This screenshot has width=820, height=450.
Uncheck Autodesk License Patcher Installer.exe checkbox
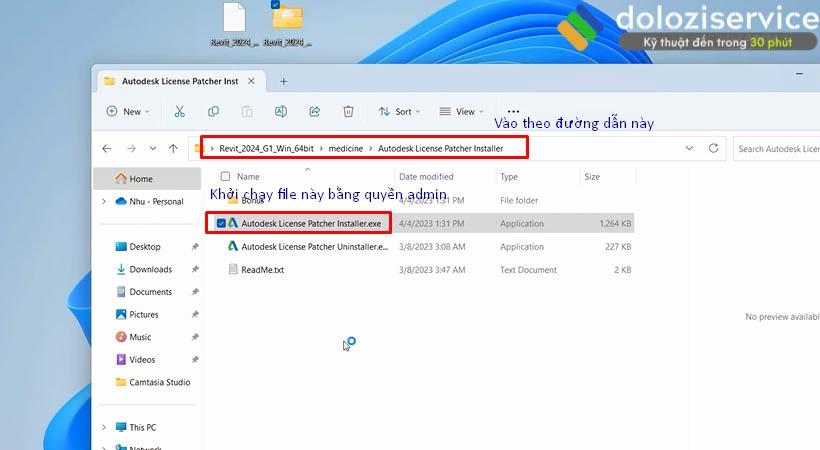221,223
